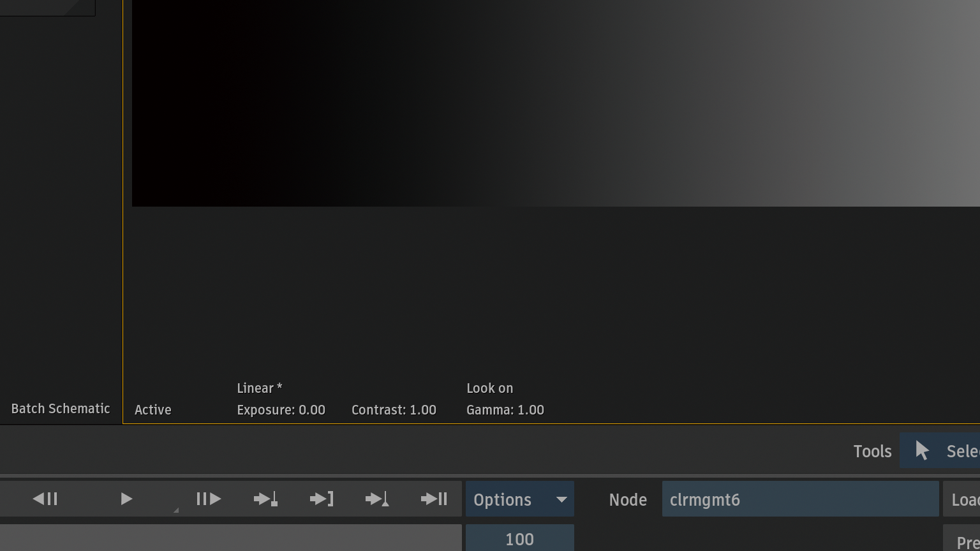Click arrow-to-square-marker transport icon
Viewport: 980px width, 551px height.
[x=265, y=499]
